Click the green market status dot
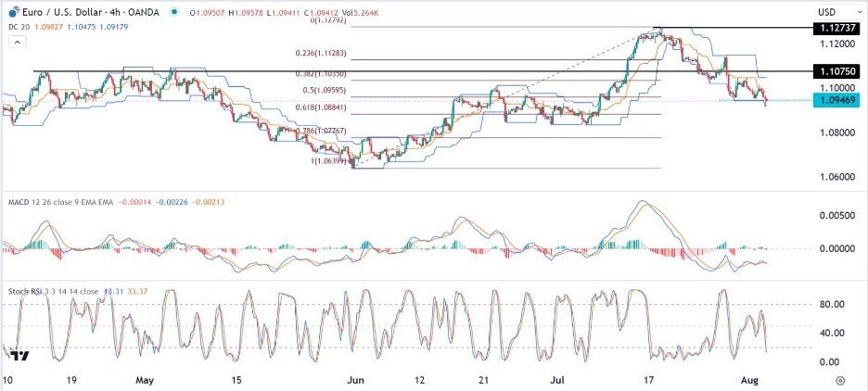Viewport: 868px width, 391px height. [x=175, y=12]
